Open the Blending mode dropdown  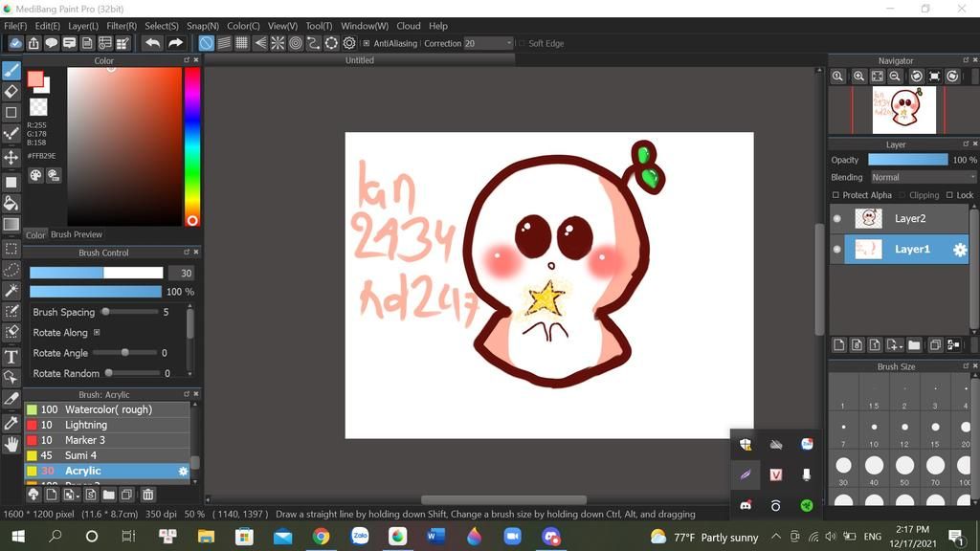pos(924,177)
